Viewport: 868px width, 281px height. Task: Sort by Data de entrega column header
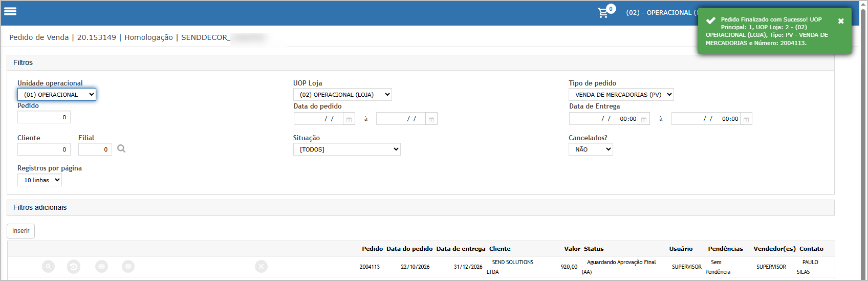tap(461, 249)
